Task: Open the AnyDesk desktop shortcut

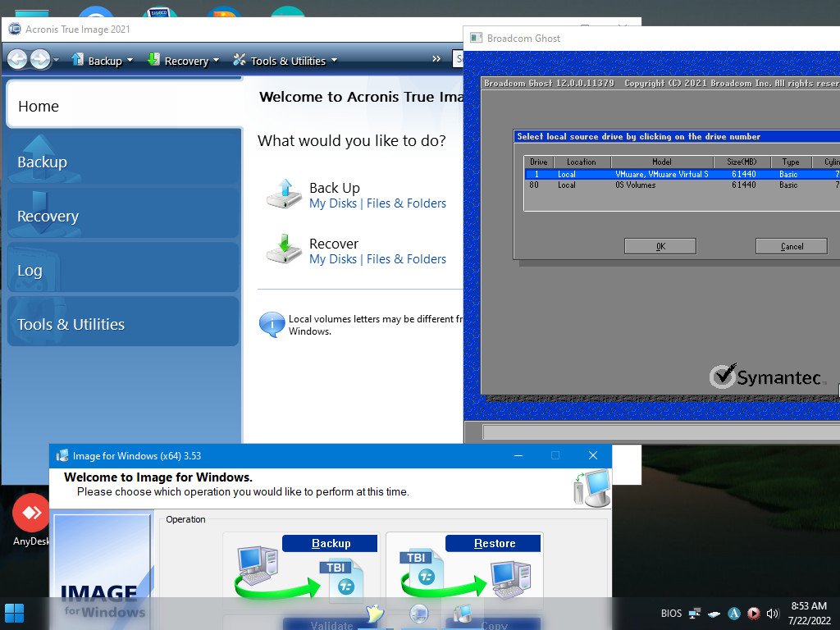Action: click(31, 514)
